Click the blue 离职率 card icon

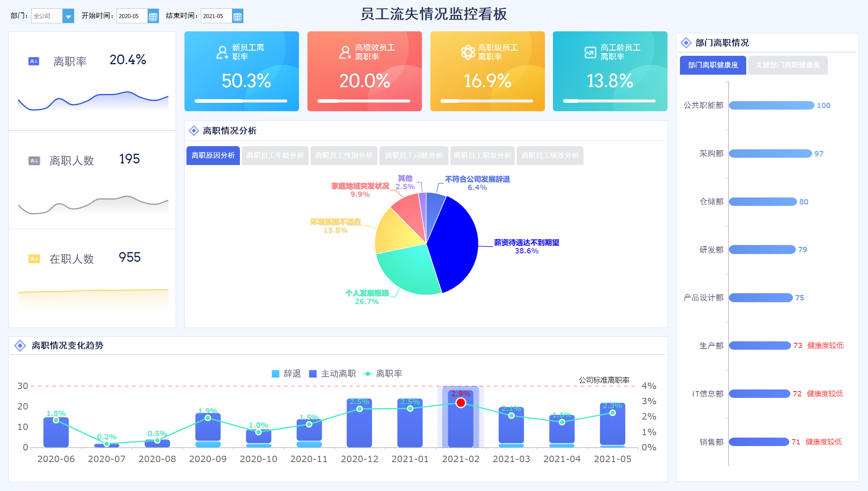click(x=34, y=61)
